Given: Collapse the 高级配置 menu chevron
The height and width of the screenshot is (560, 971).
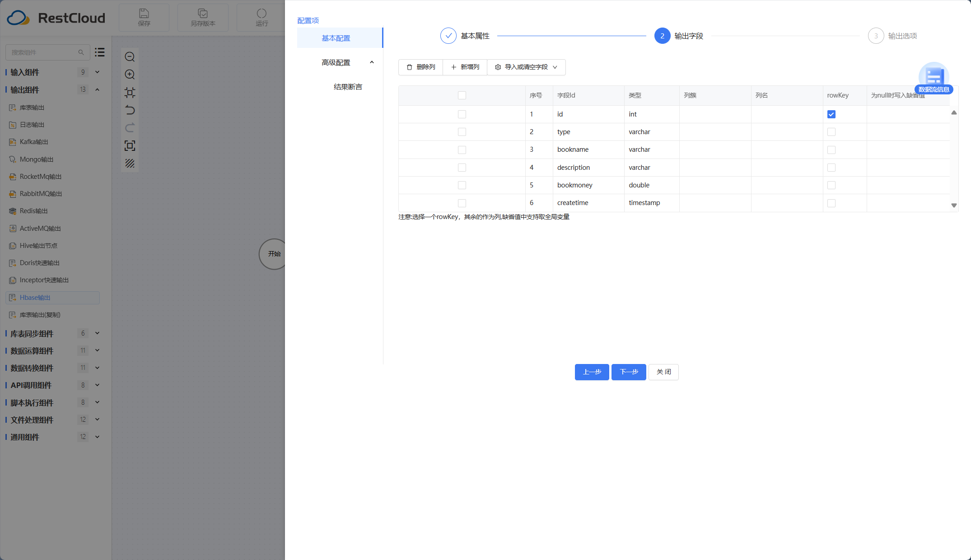Looking at the screenshot, I should [x=372, y=62].
